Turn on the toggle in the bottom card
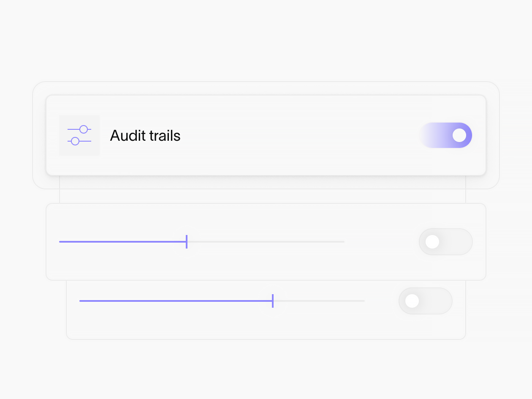532x399 pixels. pyautogui.click(x=426, y=301)
